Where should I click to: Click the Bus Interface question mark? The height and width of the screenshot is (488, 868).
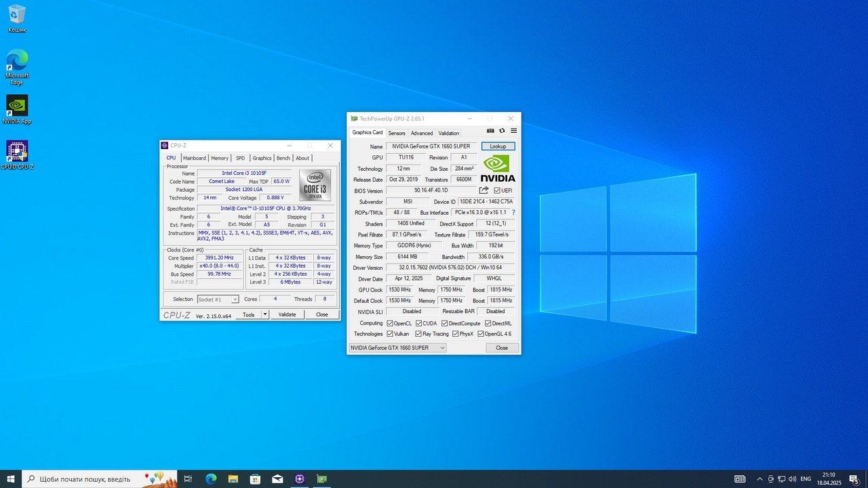pyautogui.click(x=513, y=212)
